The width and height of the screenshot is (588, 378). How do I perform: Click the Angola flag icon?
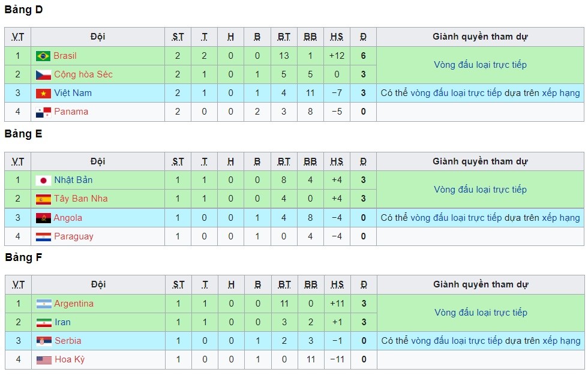43,218
